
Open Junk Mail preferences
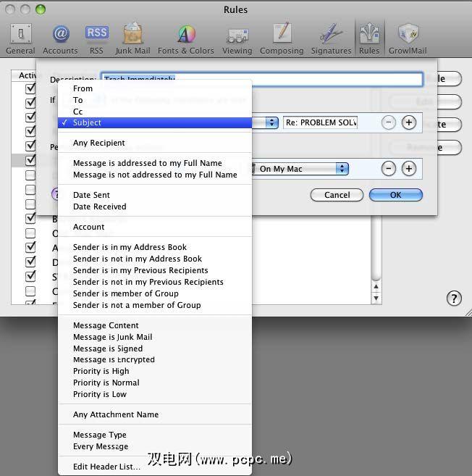(x=133, y=38)
